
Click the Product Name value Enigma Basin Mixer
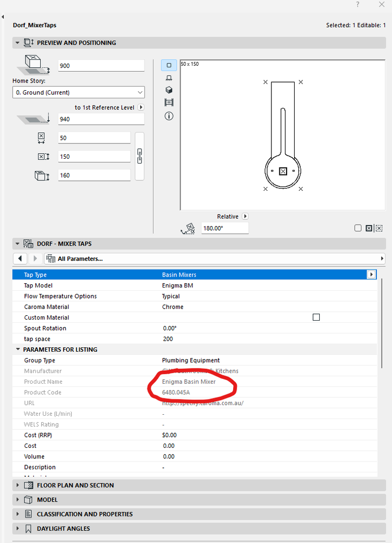[x=189, y=382]
